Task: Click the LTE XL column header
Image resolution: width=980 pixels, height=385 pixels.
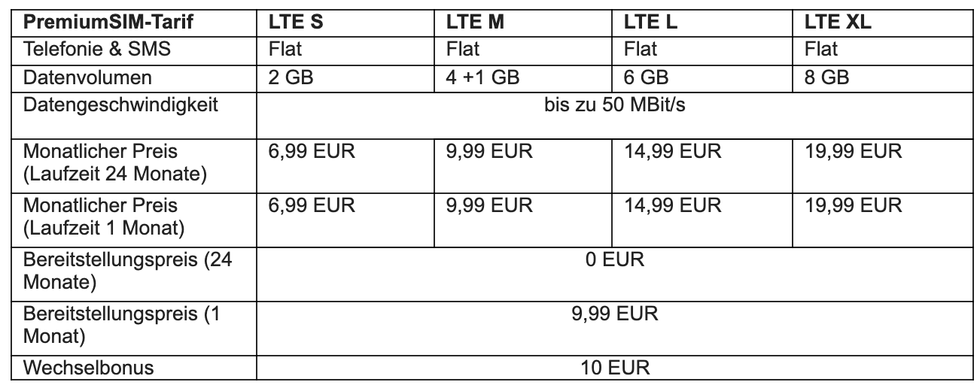Action: pos(838,22)
